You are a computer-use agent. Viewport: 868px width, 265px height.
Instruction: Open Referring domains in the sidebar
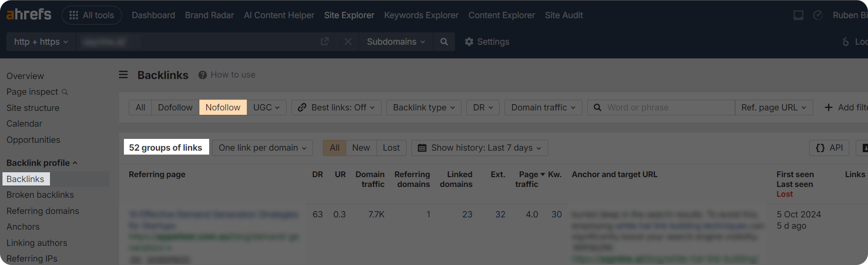click(43, 211)
